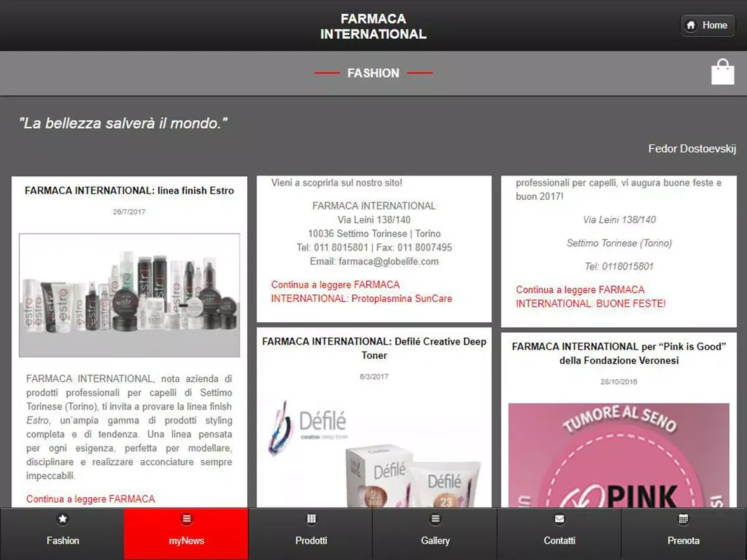The width and height of the screenshot is (747, 560).
Task: Click the Tel: 0118015801 line
Action: (x=619, y=266)
